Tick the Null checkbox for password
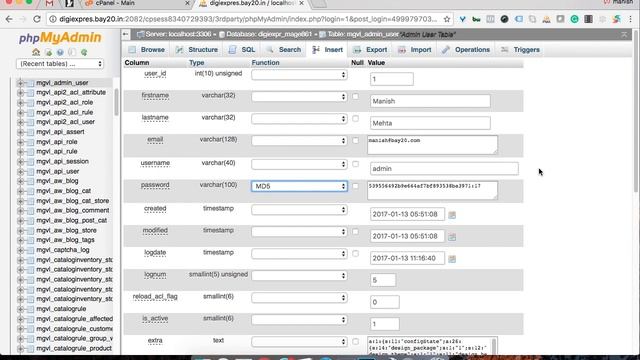The image size is (640, 360). pyautogui.click(x=356, y=186)
